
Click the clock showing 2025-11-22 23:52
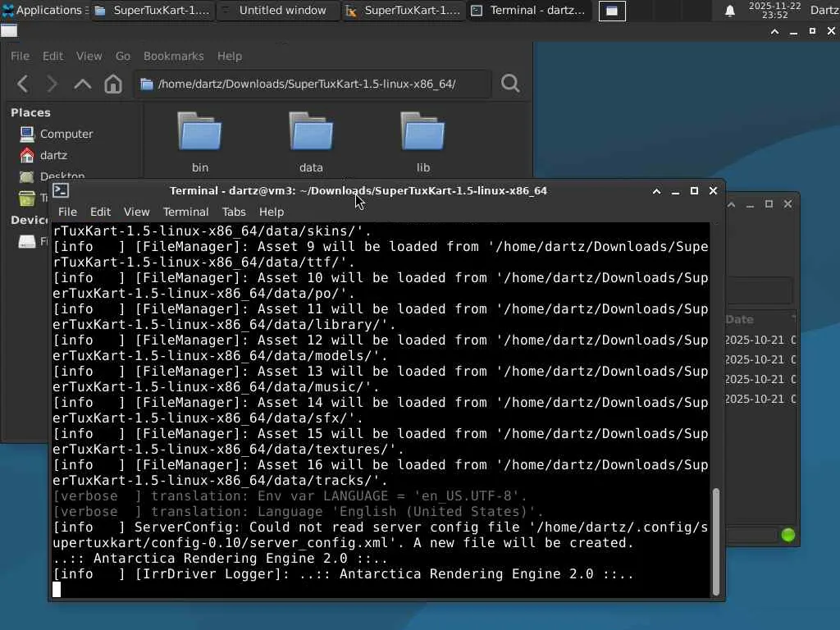click(x=774, y=10)
